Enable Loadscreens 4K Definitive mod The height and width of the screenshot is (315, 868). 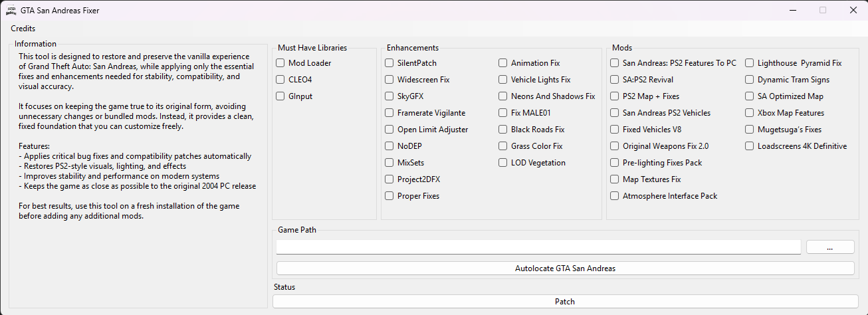click(750, 146)
